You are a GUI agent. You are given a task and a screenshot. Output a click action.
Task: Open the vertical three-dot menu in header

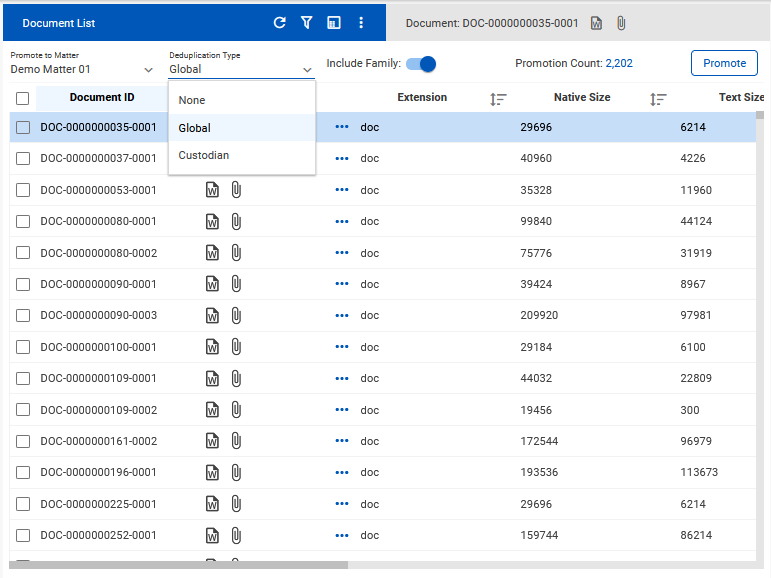point(361,23)
